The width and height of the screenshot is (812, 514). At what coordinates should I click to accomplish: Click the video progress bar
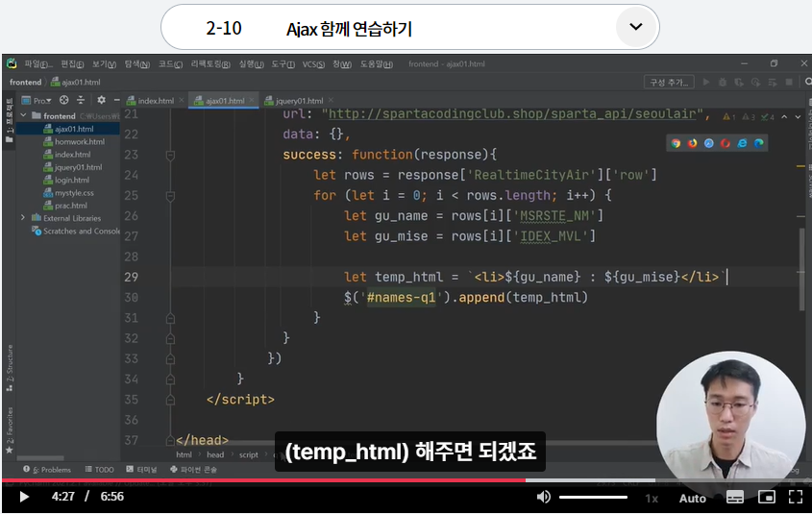point(406,480)
